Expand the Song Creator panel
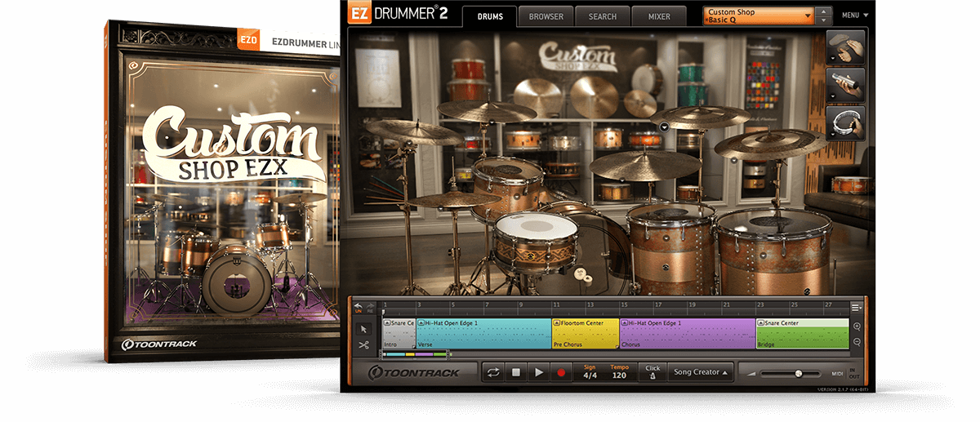This screenshot has height=422, width=980. [x=700, y=372]
